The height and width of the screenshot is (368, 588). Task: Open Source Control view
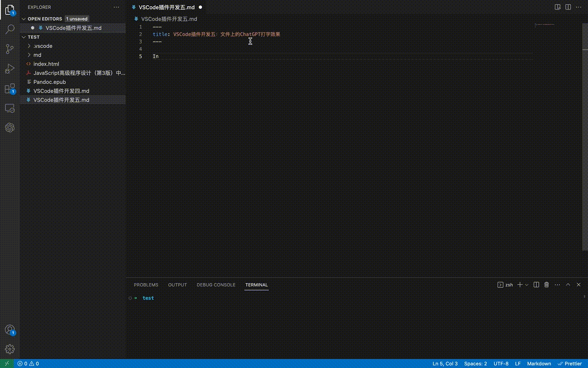[x=10, y=49]
